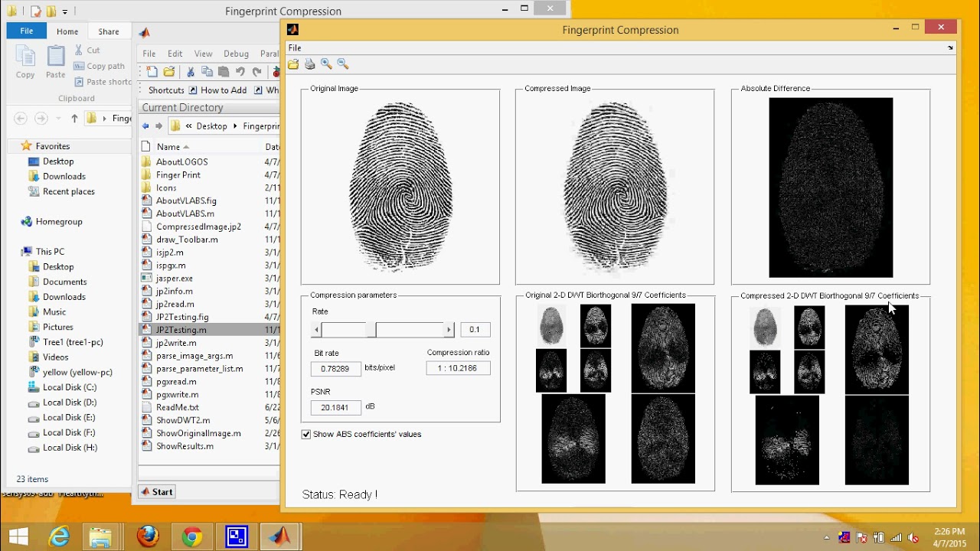Click the Rate slider left arrow
This screenshot has width=980, height=551.
click(316, 330)
